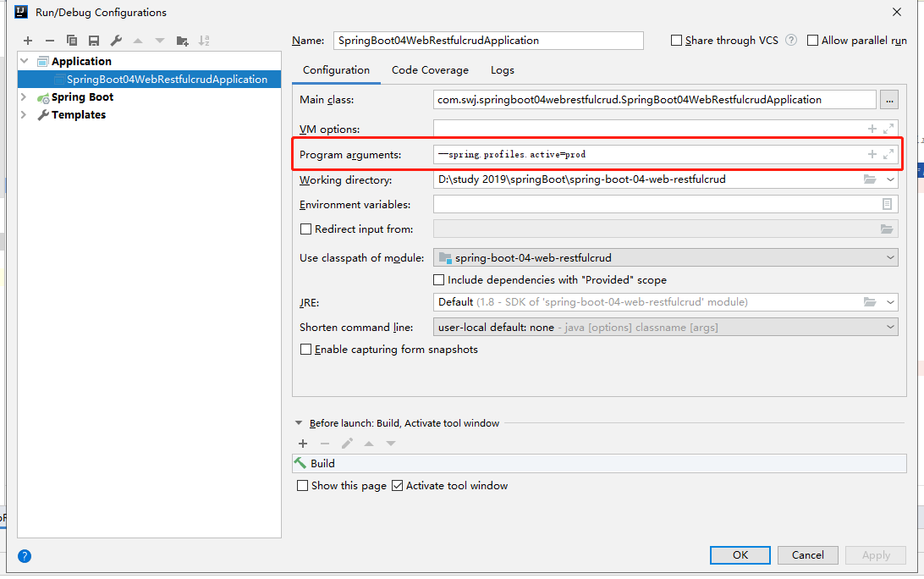Open Use classpath of module dropdown
This screenshot has width=924, height=579.
[890, 257]
